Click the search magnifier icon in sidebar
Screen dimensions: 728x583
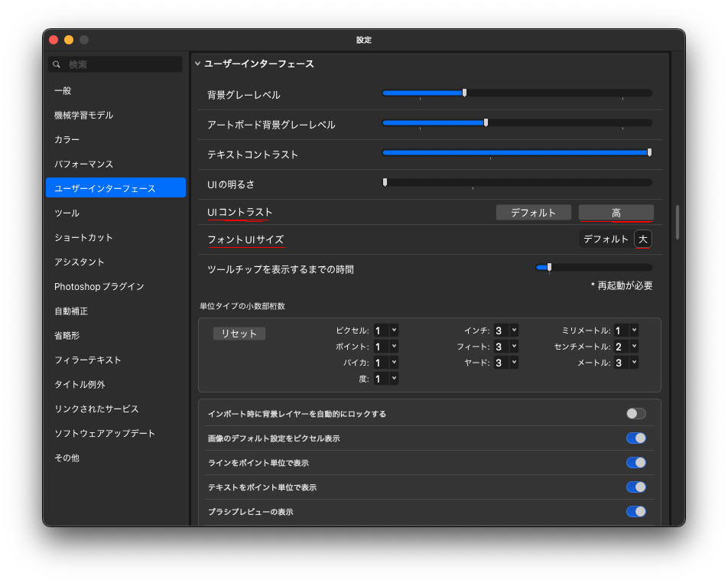pos(57,65)
